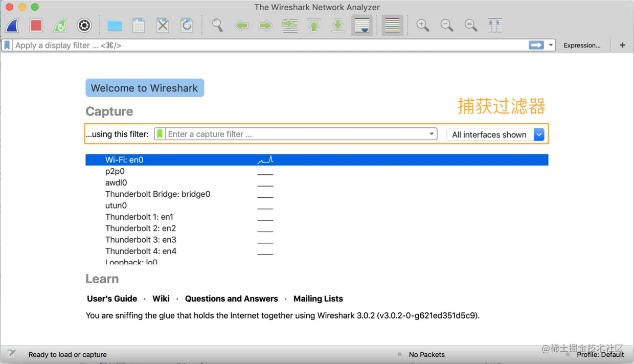Open display filter bookmark icon
The height and width of the screenshot is (364, 634).
7,45
